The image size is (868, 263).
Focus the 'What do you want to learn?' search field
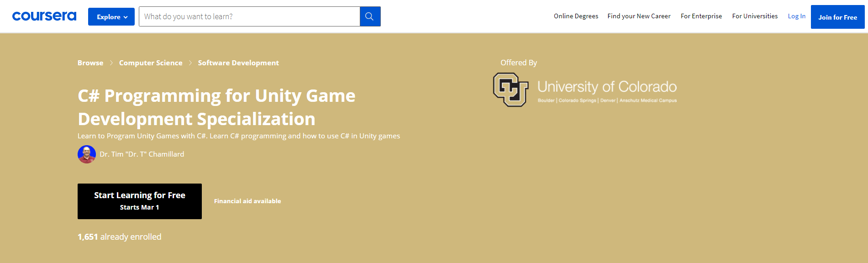pyautogui.click(x=249, y=16)
